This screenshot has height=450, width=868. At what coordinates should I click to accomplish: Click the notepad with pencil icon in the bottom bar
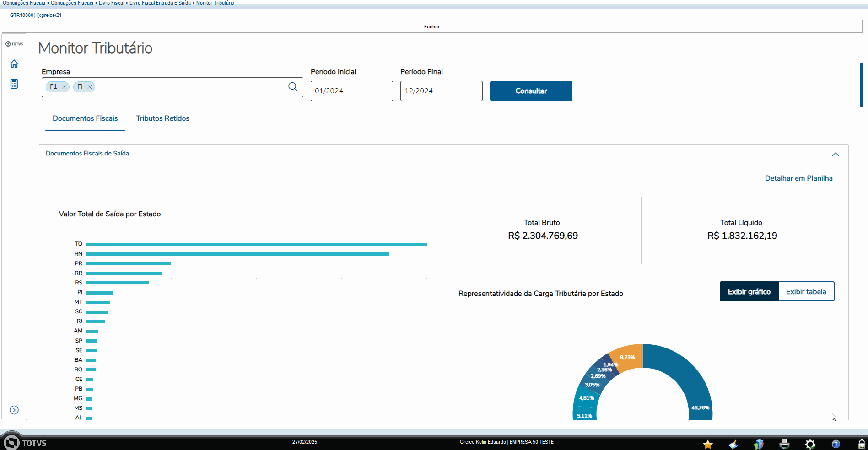pos(733,444)
